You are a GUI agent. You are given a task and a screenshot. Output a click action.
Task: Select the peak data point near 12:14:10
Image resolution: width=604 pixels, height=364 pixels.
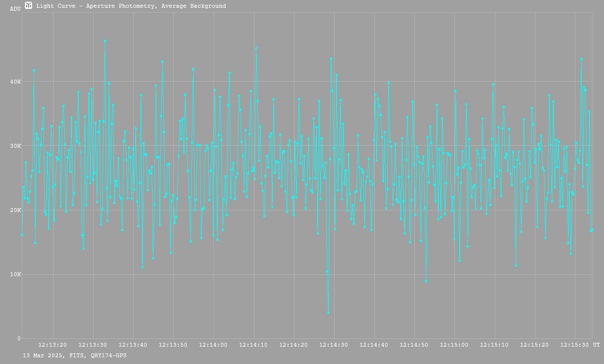click(256, 48)
